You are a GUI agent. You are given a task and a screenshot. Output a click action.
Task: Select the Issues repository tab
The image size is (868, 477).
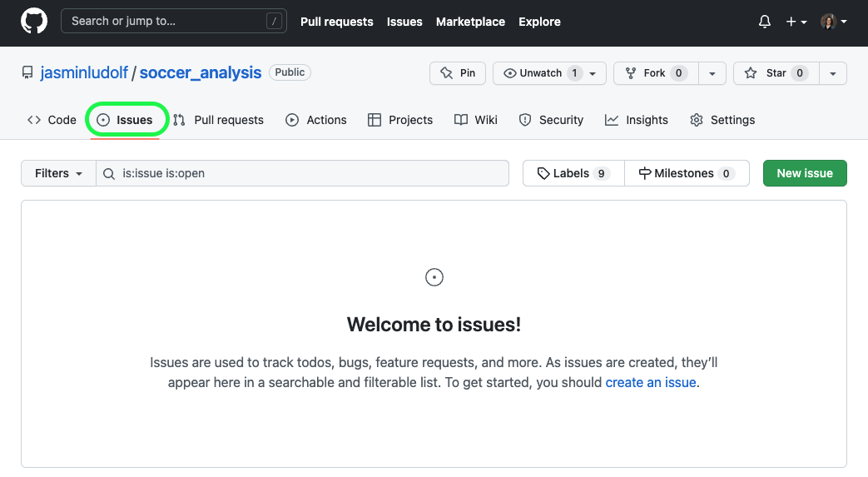pyautogui.click(x=125, y=120)
